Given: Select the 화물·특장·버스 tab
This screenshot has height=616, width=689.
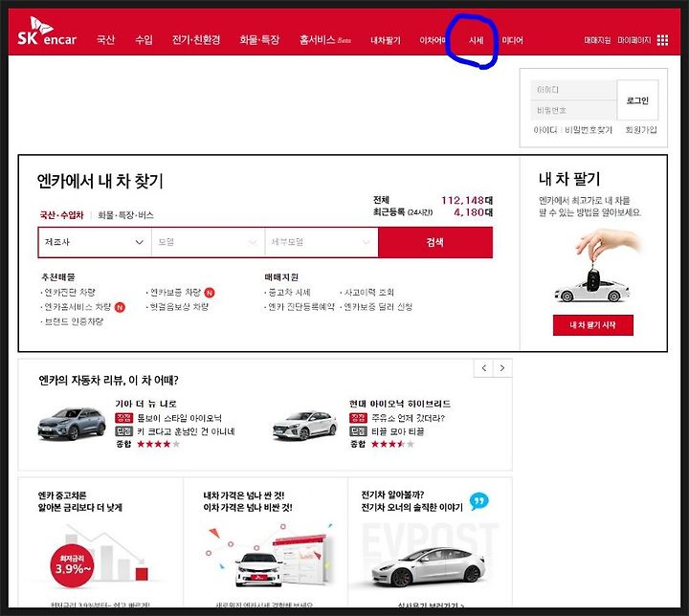Looking at the screenshot, I should point(125,215).
